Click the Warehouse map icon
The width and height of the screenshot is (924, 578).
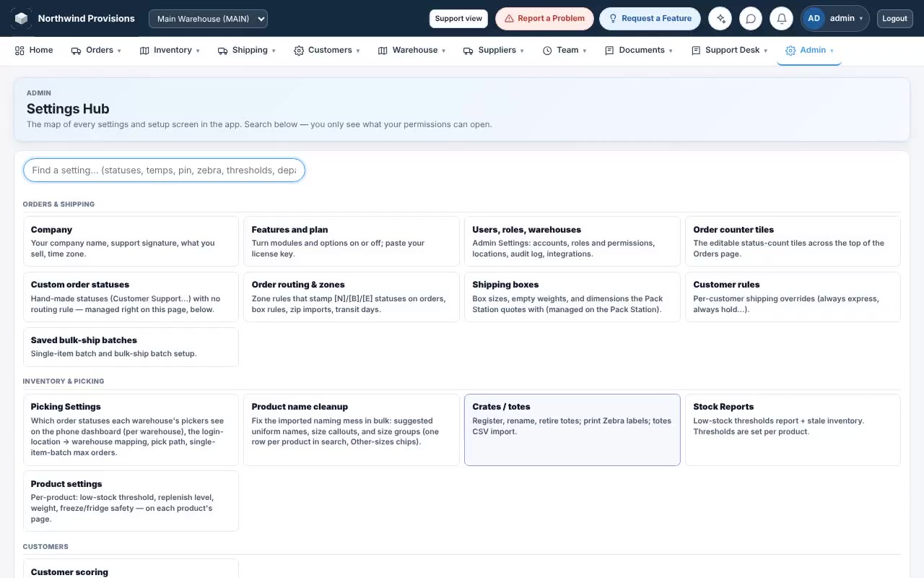383,51
